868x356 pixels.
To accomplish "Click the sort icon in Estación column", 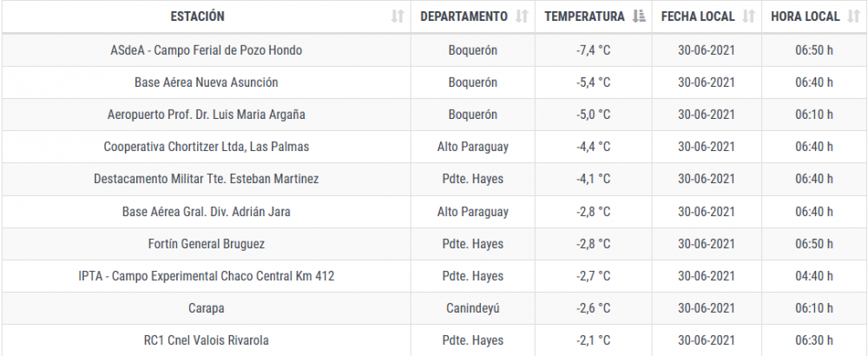I will point(398,16).
